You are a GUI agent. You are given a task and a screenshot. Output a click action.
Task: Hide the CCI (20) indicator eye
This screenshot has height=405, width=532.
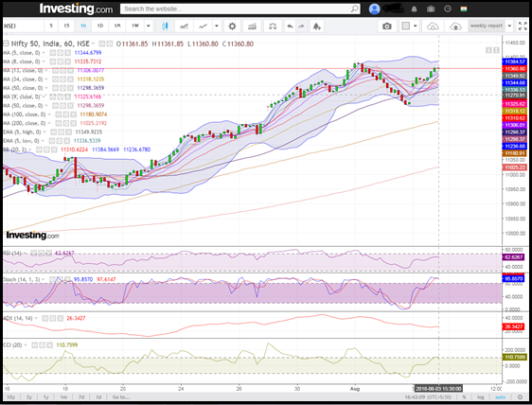[35, 345]
